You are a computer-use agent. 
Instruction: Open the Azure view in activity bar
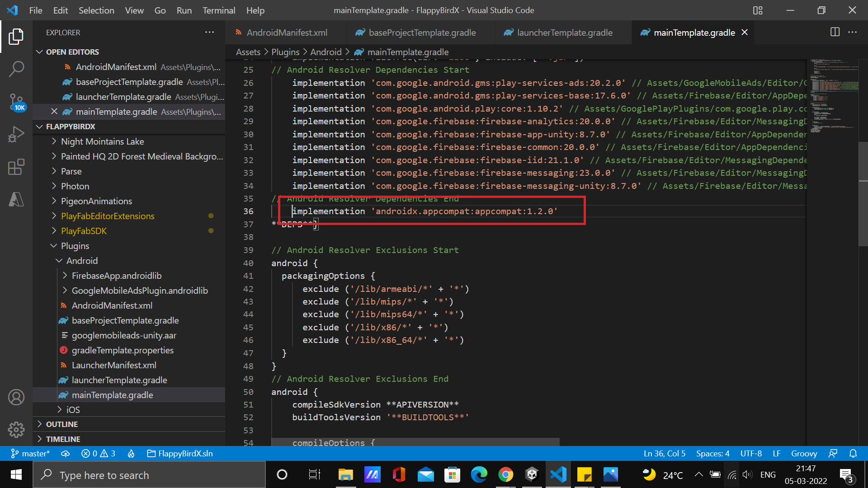[x=16, y=199]
